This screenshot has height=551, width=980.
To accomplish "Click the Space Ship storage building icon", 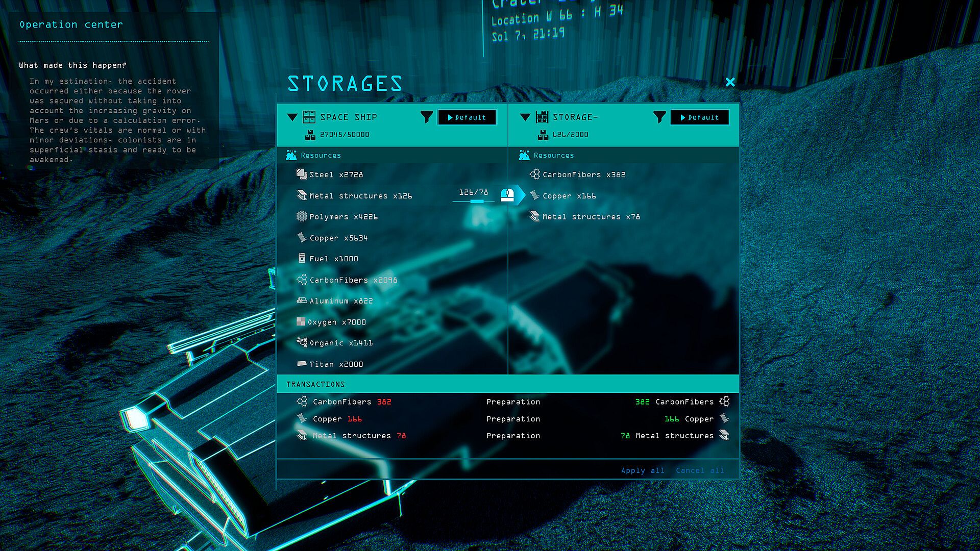I will (x=309, y=117).
